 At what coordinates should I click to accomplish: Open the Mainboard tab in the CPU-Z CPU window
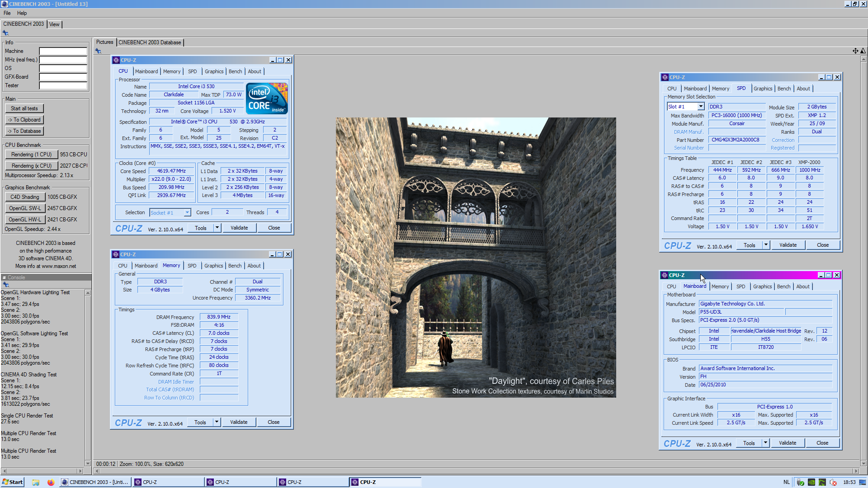click(146, 71)
